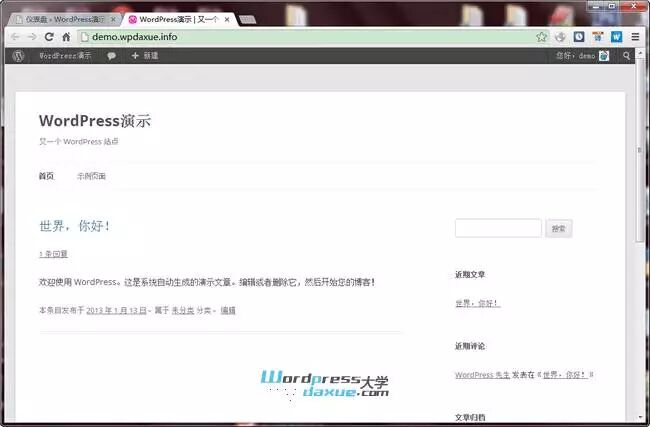Screen dimensions: 650x427
Task: Click the globe extension icon beside star
Action: click(x=560, y=37)
